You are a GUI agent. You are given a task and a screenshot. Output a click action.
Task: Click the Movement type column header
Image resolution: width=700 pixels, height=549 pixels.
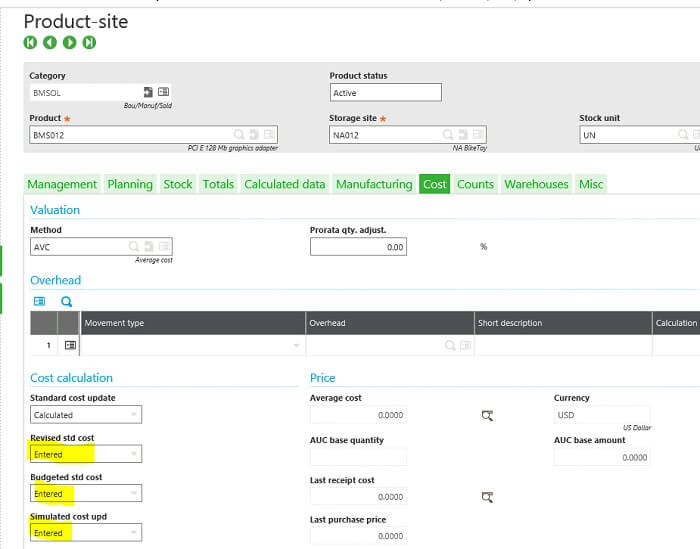(x=193, y=323)
